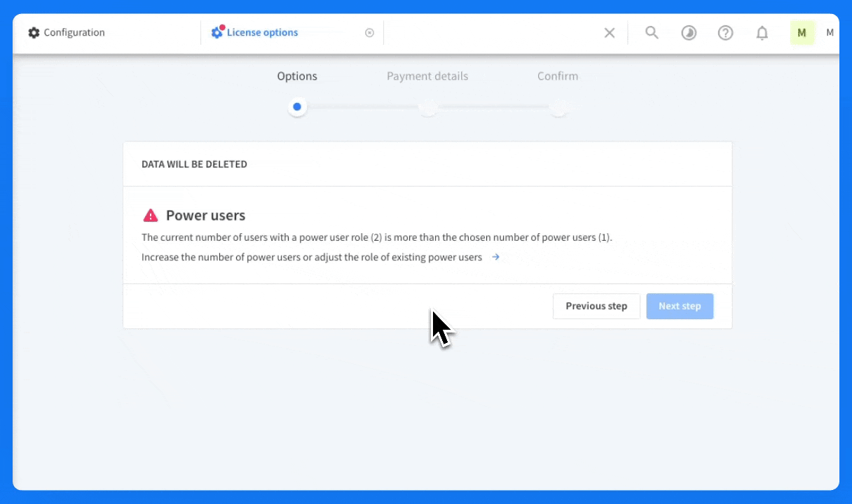Select the Confirm step label
This screenshot has height=504, width=852.
pyautogui.click(x=558, y=76)
